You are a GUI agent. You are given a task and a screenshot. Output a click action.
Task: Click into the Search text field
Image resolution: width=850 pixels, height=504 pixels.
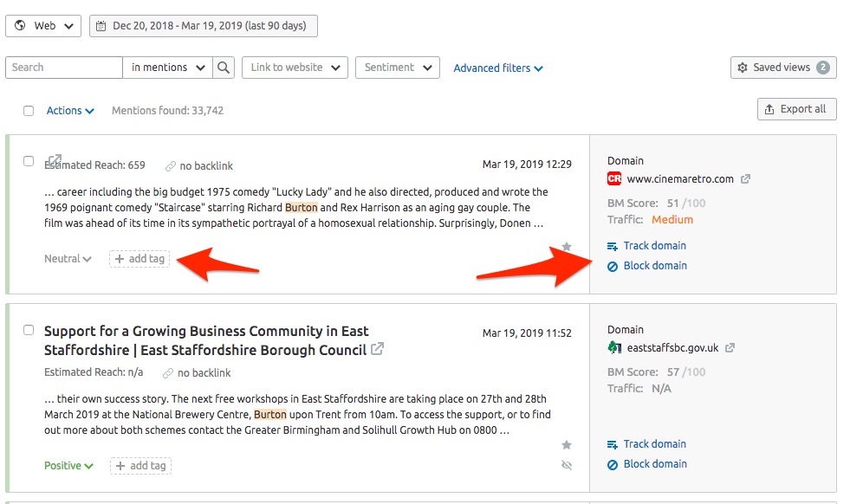click(64, 68)
